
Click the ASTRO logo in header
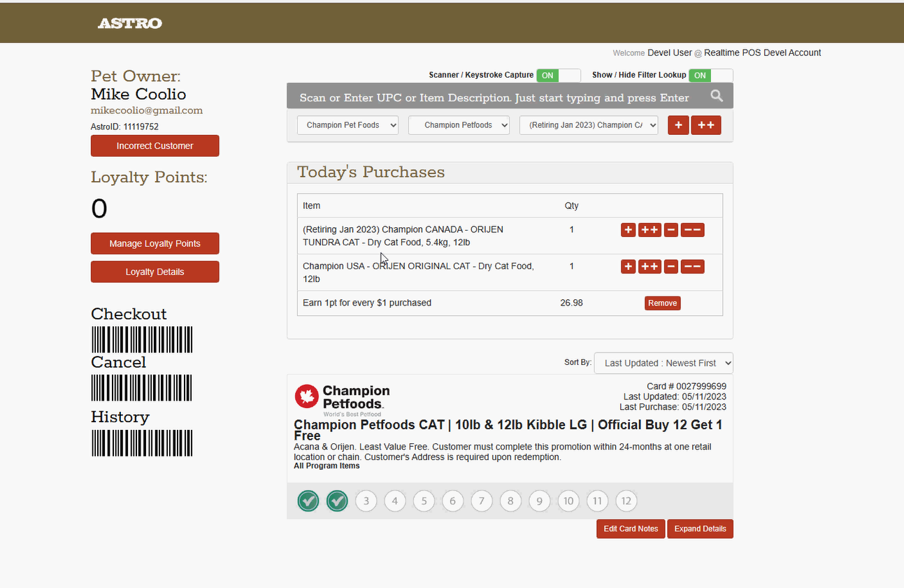pos(129,24)
